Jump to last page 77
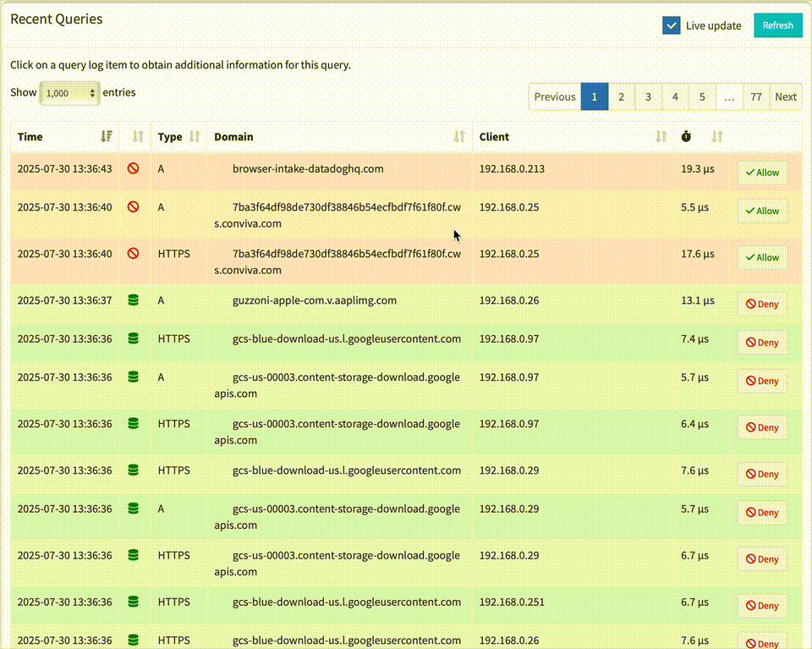This screenshot has height=649, width=812. click(756, 96)
